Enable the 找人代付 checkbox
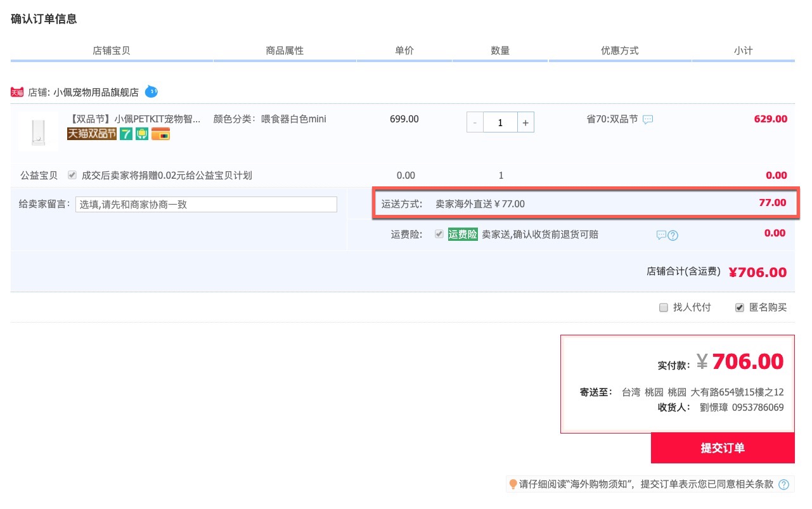 coord(664,307)
